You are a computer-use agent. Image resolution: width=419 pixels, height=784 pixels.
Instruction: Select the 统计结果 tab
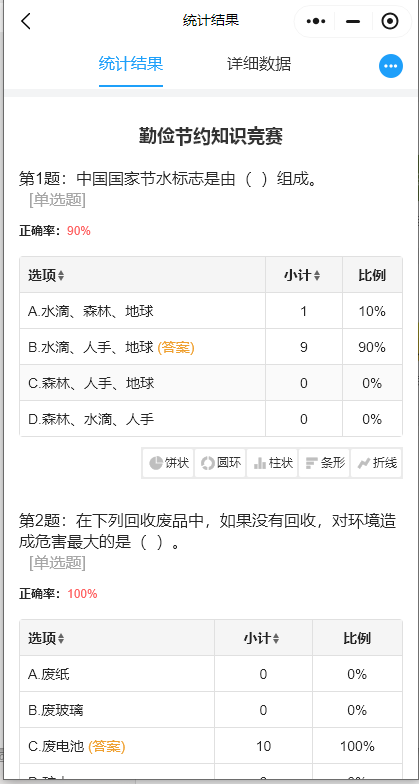point(131,64)
